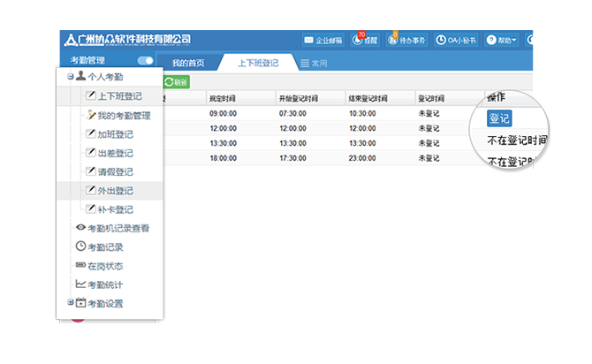The image size is (592, 364).
Task: Click the blue 登记 button
Action: point(499,119)
